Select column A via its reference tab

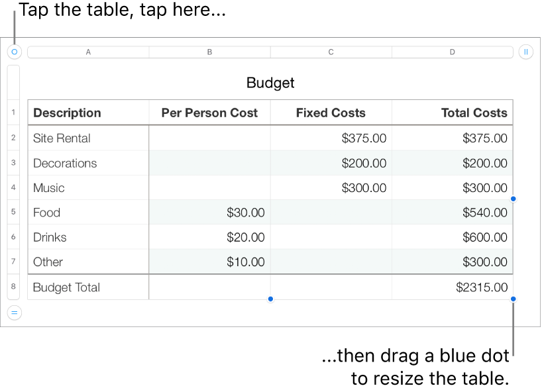tap(88, 52)
